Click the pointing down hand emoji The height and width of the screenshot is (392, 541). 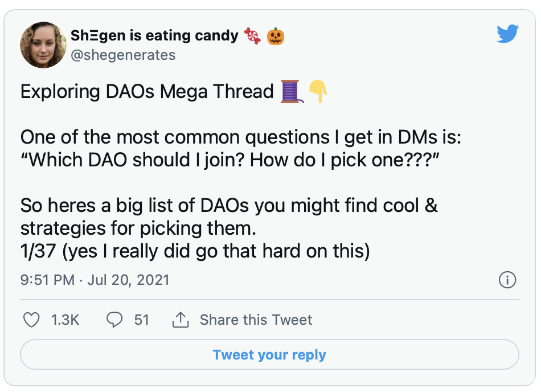[x=318, y=92]
